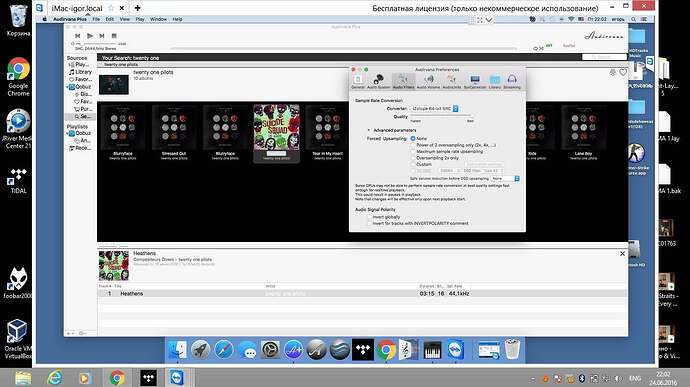Open new tab in TeamViewer window

pyautogui.click(x=138, y=8)
